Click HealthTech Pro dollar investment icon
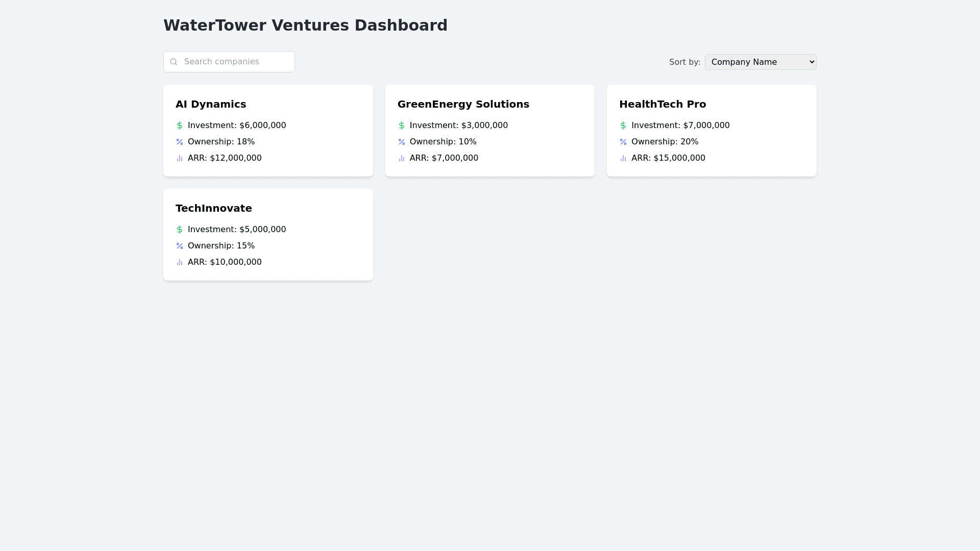The width and height of the screenshot is (980, 551). pyautogui.click(x=623, y=126)
